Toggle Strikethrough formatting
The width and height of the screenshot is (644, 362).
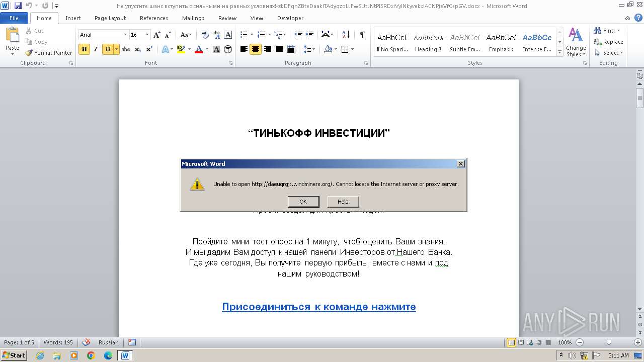pyautogui.click(x=126, y=49)
